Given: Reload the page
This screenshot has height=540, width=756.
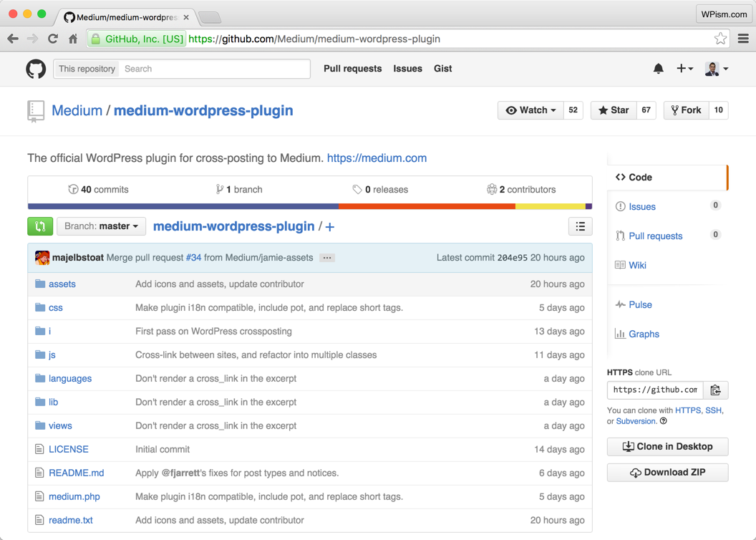Looking at the screenshot, I should click(53, 39).
